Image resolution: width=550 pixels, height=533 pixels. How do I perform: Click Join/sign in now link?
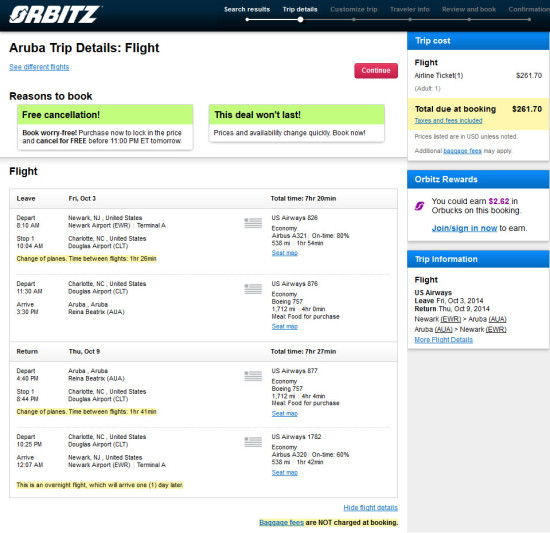coord(464,228)
